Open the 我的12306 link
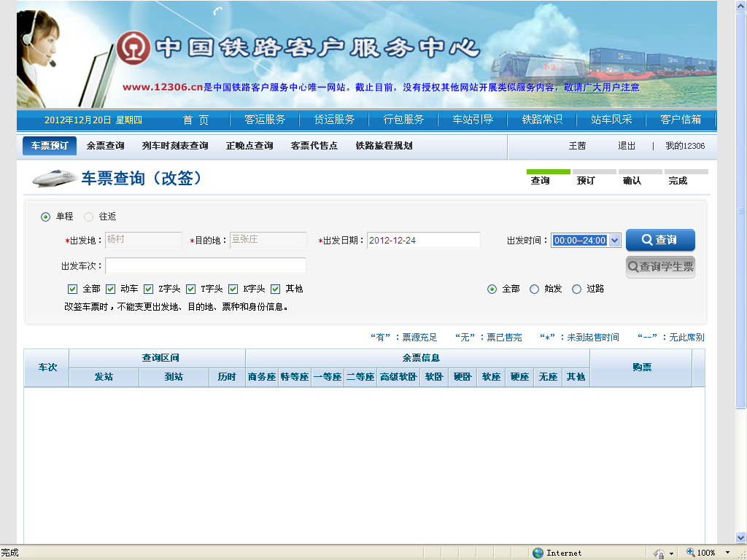Viewport: 747px width, 560px height. [685, 146]
